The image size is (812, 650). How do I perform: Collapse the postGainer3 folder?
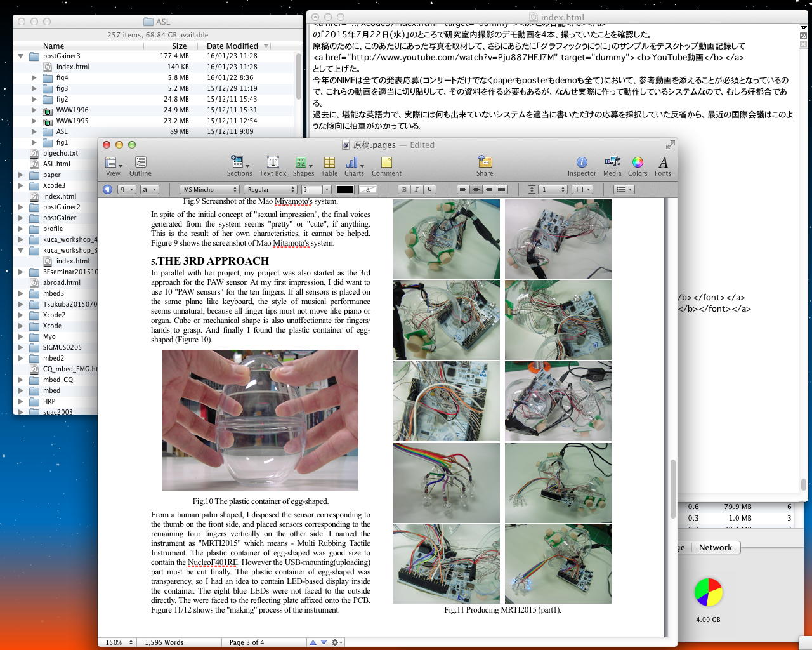[20, 56]
